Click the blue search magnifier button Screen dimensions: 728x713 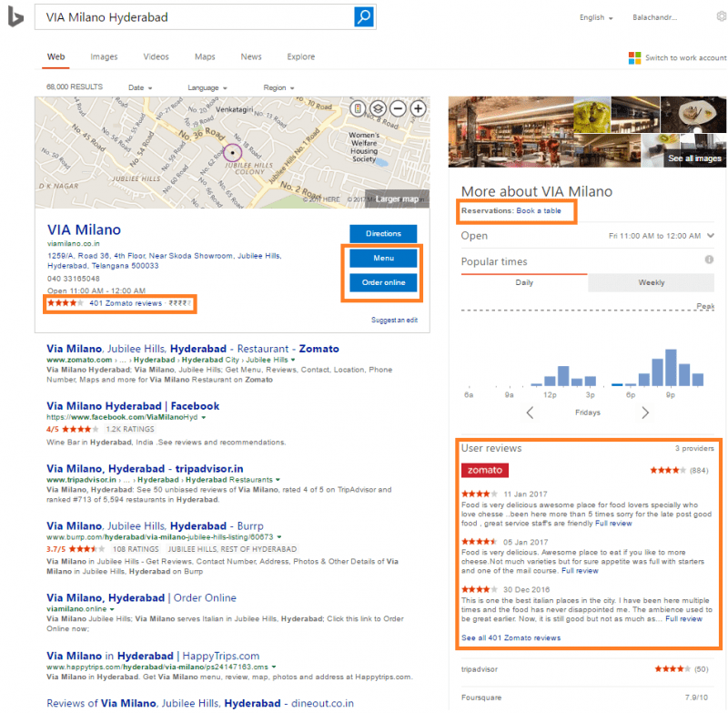point(364,17)
